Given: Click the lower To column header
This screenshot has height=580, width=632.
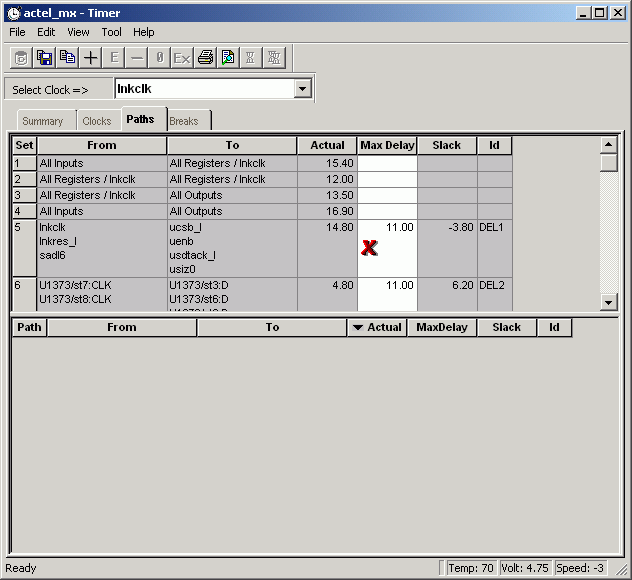Looking at the screenshot, I should [272, 327].
